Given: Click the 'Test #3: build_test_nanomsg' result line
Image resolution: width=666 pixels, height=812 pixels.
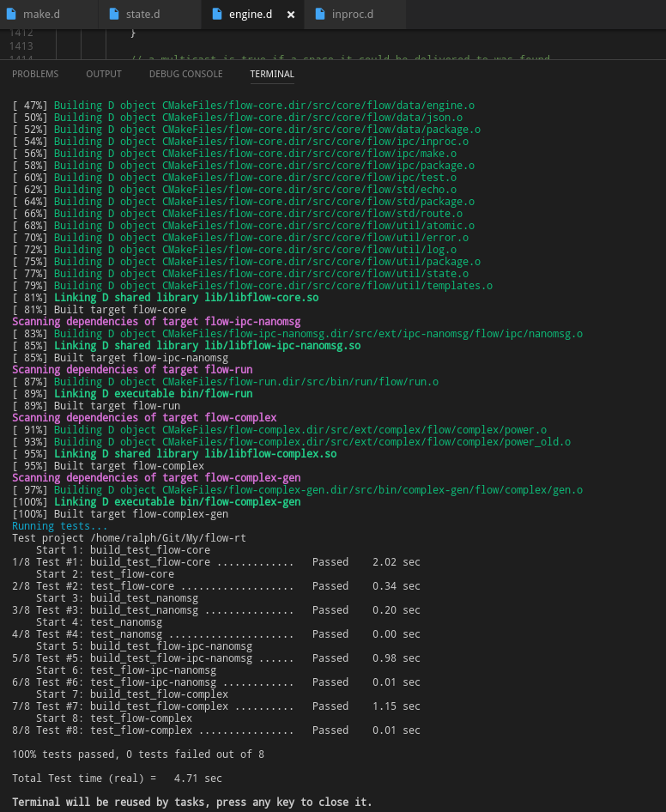Looking at the screenshot, I should click(x=216, y=610).
